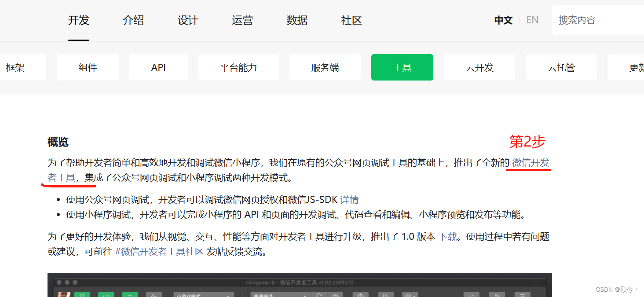
Task: Go to the 服务端 docs category
Action: [325, 67]
